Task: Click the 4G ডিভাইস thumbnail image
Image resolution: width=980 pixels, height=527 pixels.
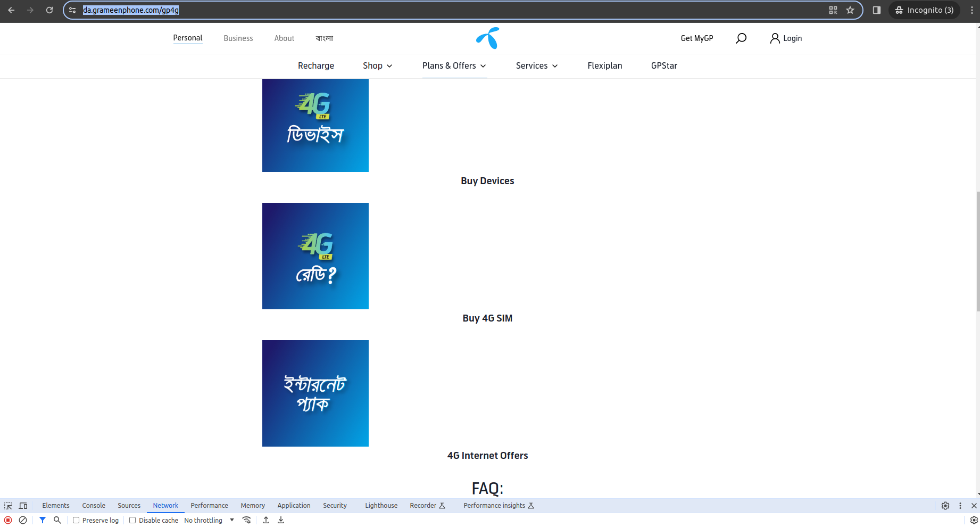Action: click(315, 125)
